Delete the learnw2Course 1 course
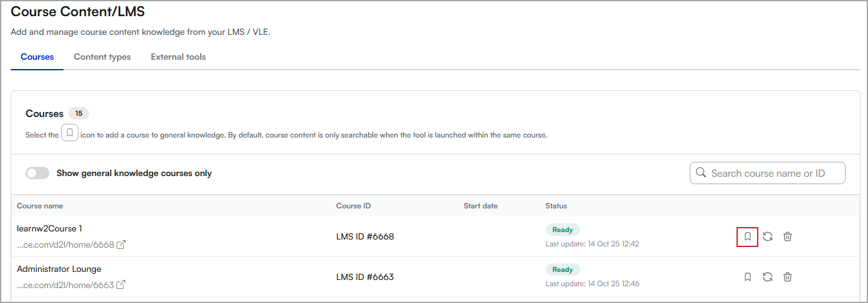Viewport: 868px width, 303px height. click(788, 236)
